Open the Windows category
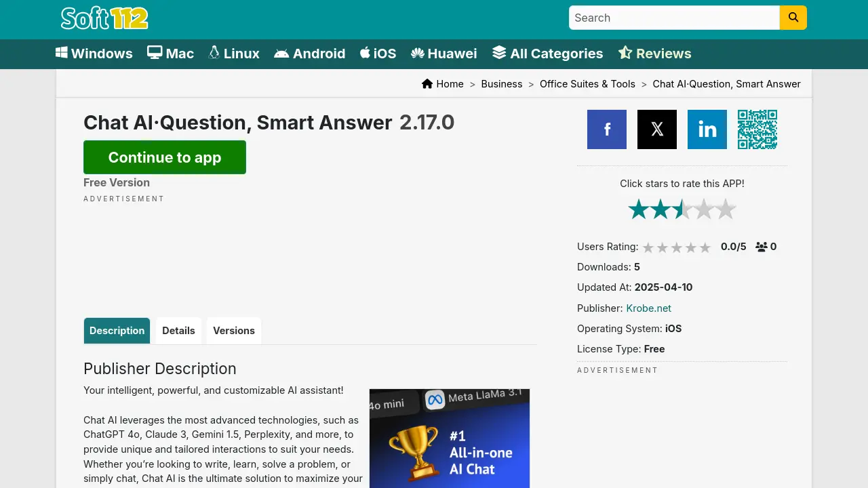This screenshot has width=868, height=488. [x=94, y=54]
